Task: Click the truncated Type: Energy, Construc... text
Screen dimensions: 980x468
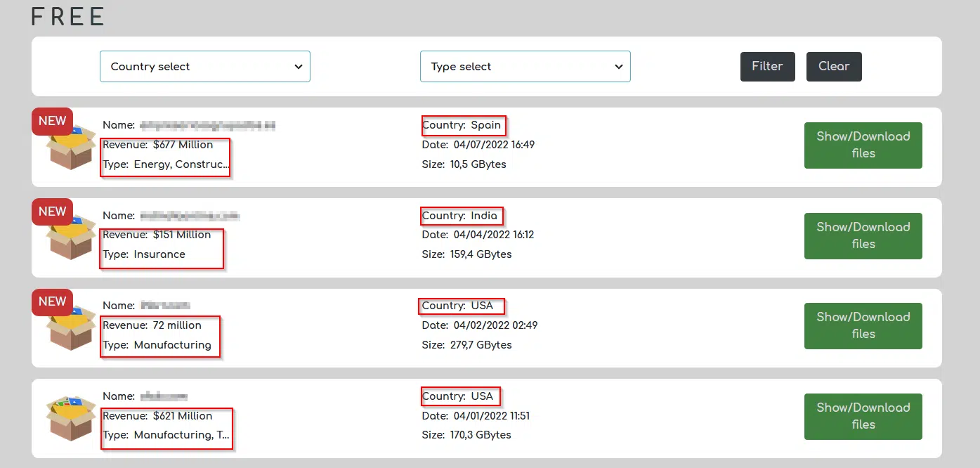Action: [x=166, y=164]
